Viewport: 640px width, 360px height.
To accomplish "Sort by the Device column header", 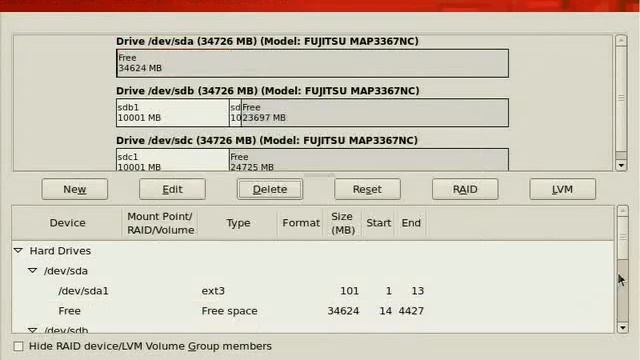I will coord(67,223).
